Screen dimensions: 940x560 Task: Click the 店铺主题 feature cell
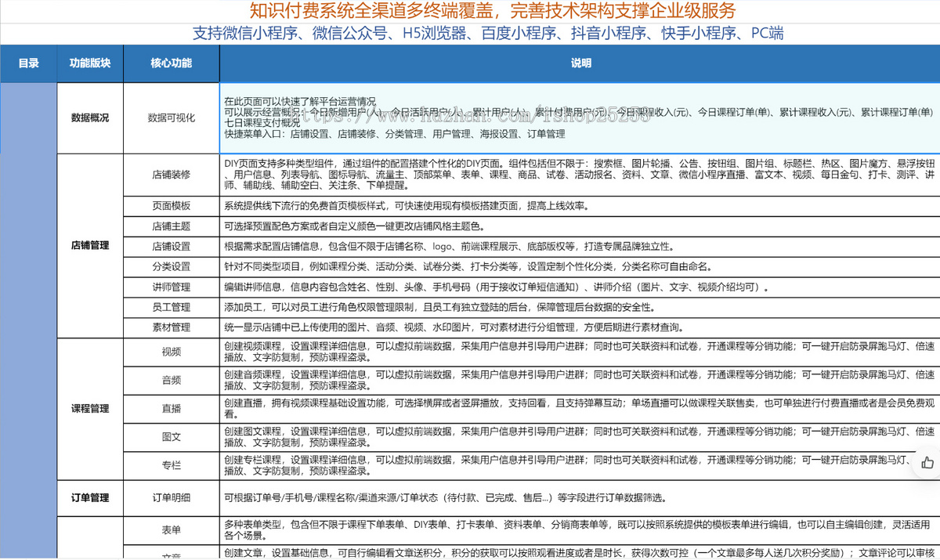171,226
